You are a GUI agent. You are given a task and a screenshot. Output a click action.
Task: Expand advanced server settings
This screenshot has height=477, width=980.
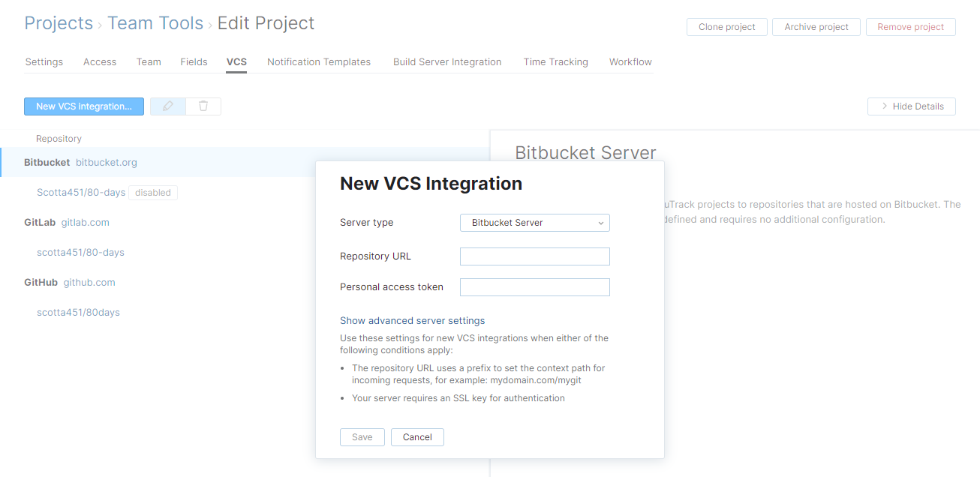(412, 320)
